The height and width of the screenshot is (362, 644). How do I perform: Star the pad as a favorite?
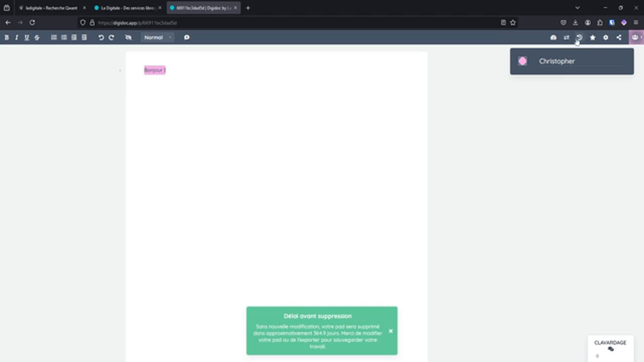click(592, 37)
